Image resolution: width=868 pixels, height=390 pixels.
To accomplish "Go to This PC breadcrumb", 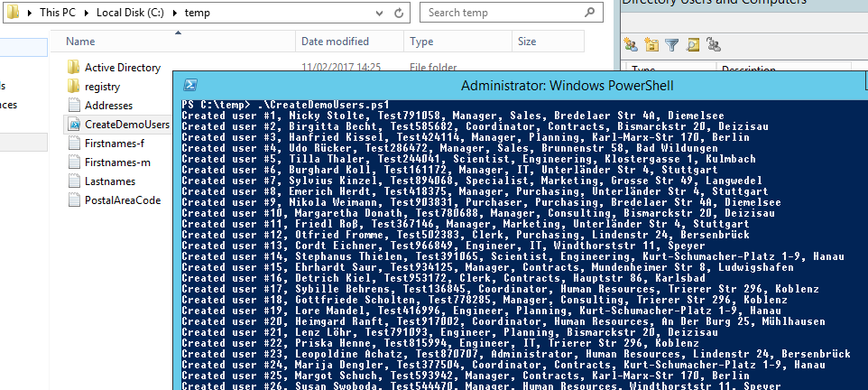I will [x=59, y=13].
